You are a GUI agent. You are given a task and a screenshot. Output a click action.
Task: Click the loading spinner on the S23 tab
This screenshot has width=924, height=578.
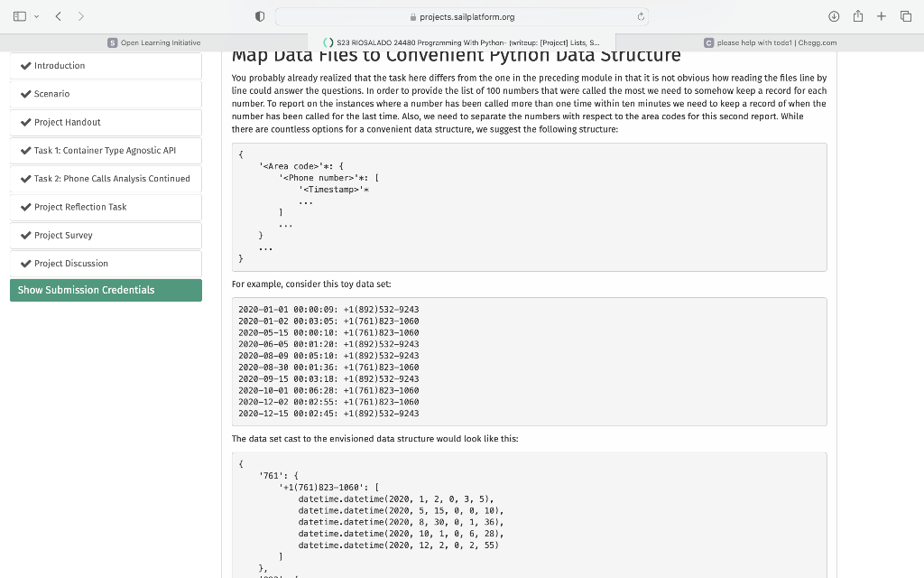328,42
